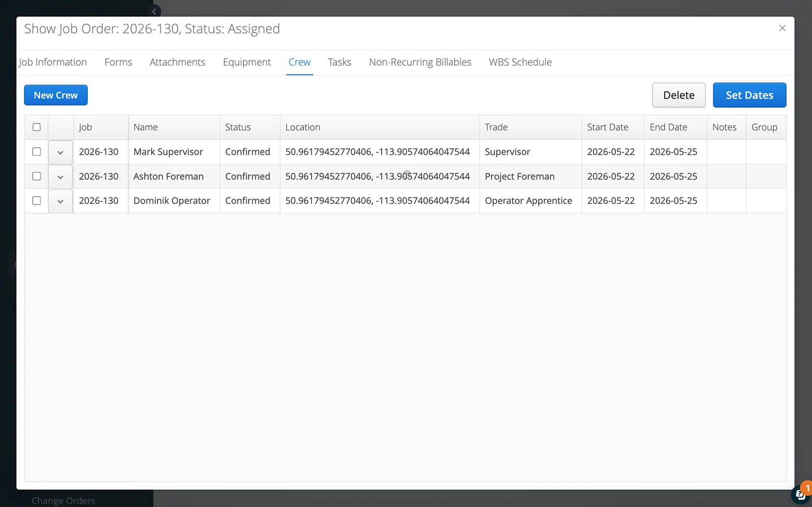The width and height of the screenshot is (812, 507).
Task: Select the 'Mark Supervisor' name cell
Action: pos(174,152)
